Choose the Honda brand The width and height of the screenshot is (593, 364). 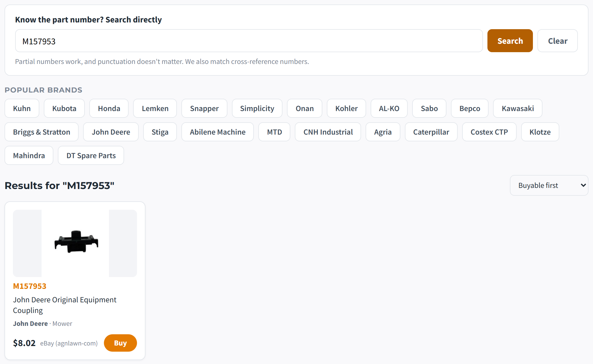point(109,109)
